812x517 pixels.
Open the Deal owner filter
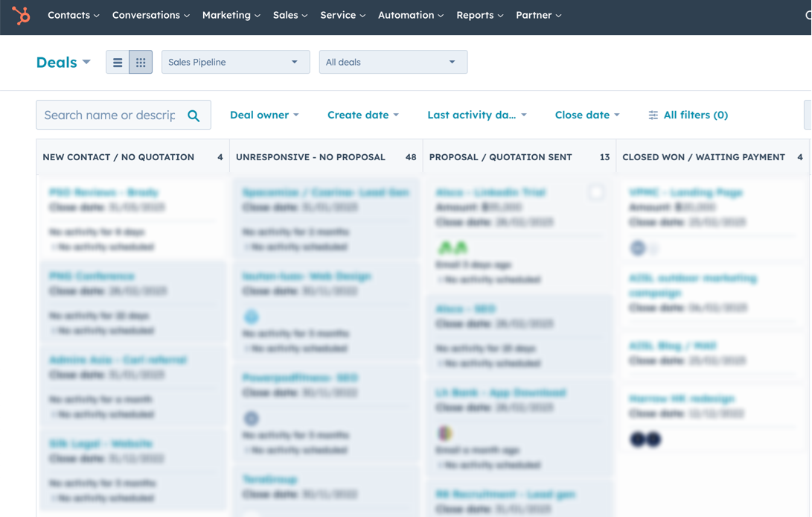coord(264,115)
